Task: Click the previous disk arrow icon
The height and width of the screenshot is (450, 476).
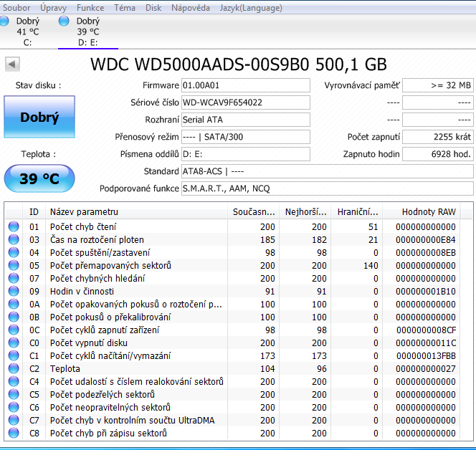Action: pyautogui.click(x=12, y=64)
